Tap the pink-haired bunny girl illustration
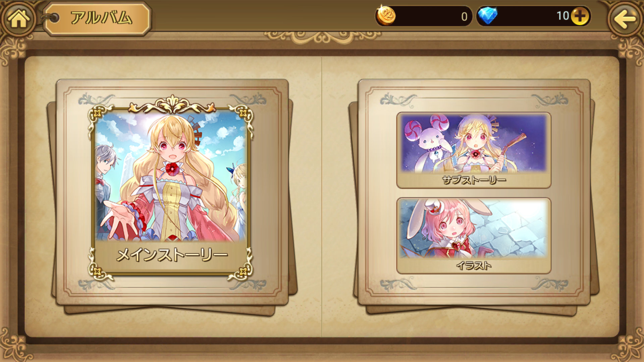This screenshot has width=644, height=362. pos(474,229)
